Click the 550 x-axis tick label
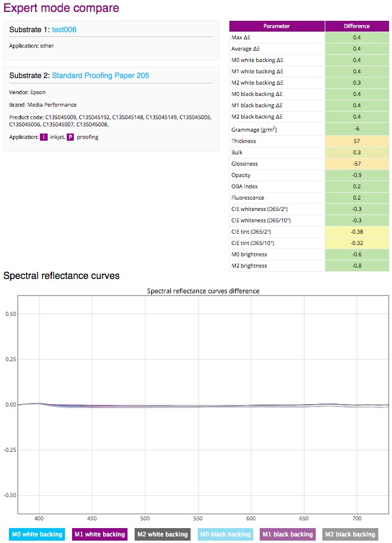The image size is (392, 543). pyautogui.click(x=198, y=519)
